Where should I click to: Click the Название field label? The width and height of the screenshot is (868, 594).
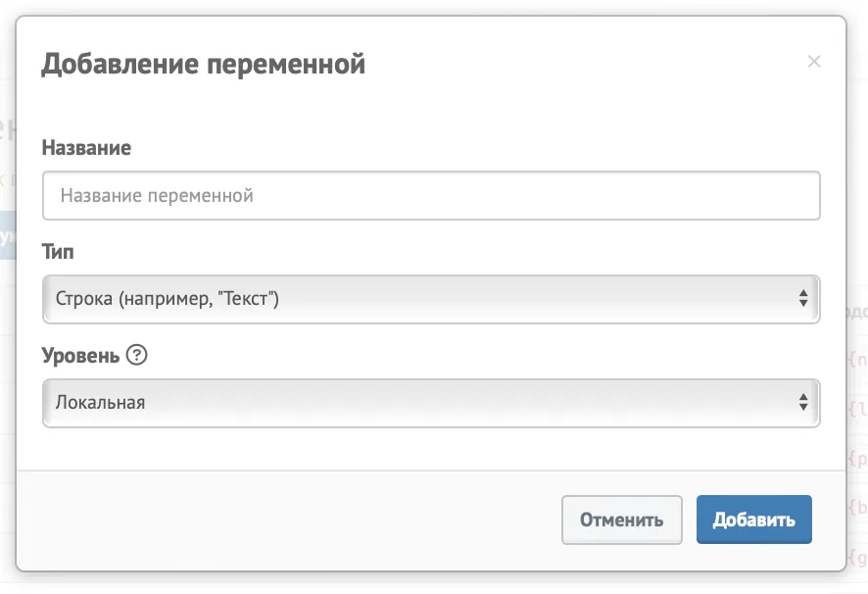pyautogui.click(x=86, y=148)
